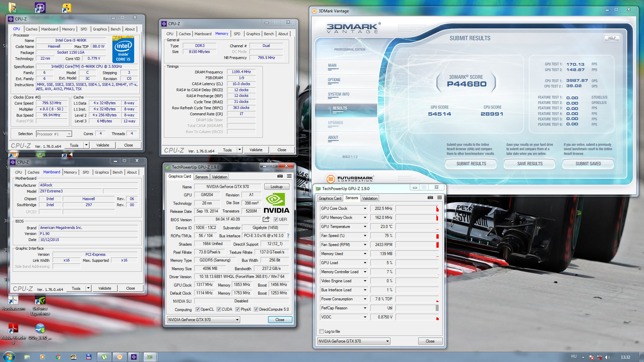Open the hamburger menu in GPU-Z Sensors window
Viewport: 644px width, 362px height.
pyautogui.click(x=439, y=198)
